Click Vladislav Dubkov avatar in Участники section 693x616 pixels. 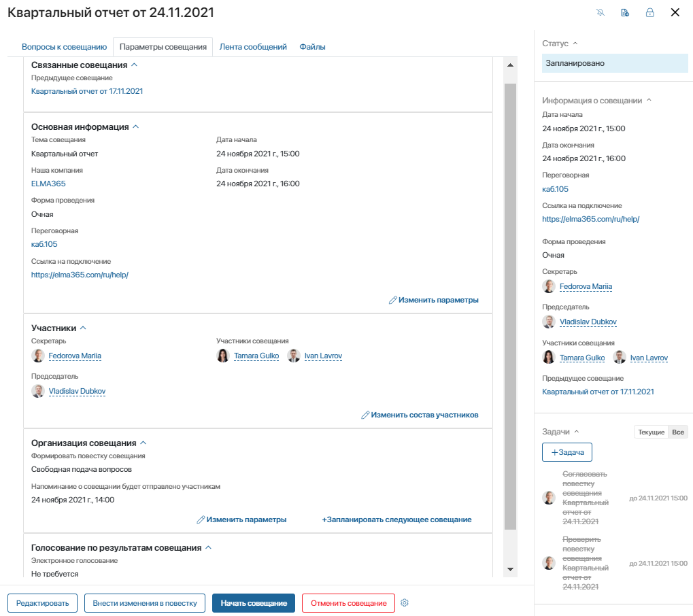coord(38,391)
